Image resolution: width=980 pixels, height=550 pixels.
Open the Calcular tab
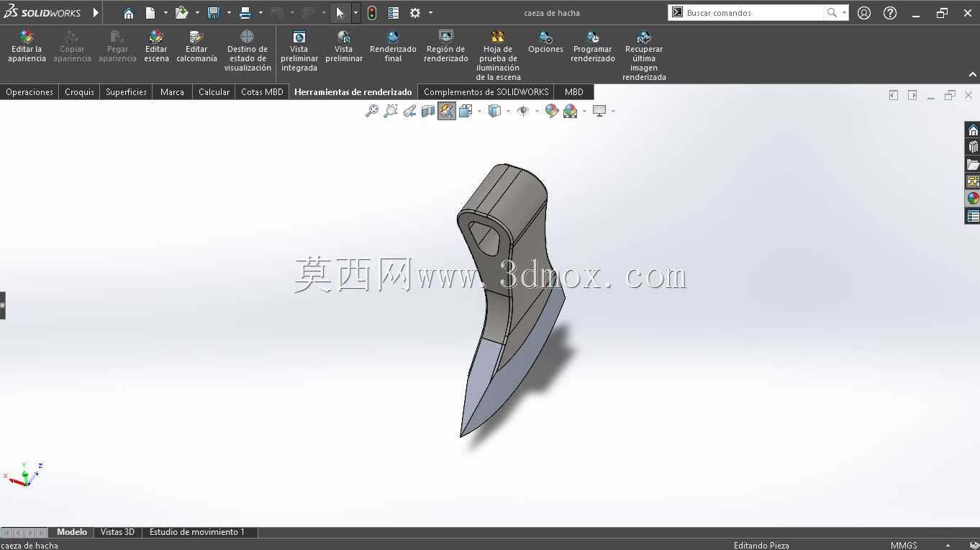(x=214, y=92)
